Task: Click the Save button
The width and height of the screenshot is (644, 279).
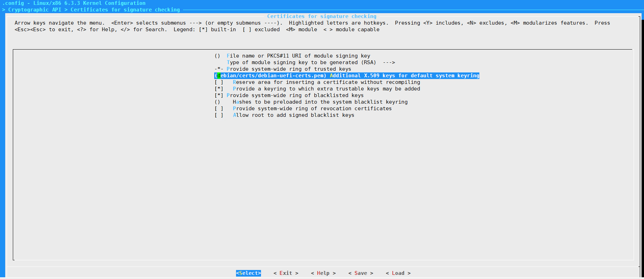Action: coord(360,273)
